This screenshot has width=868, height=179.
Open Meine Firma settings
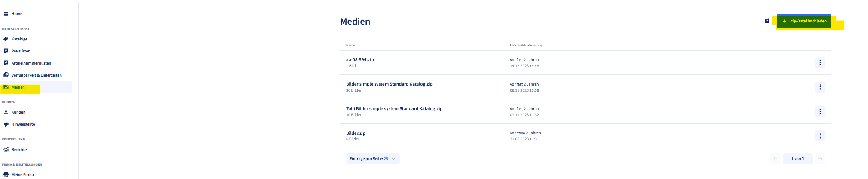tap(22, 175)
